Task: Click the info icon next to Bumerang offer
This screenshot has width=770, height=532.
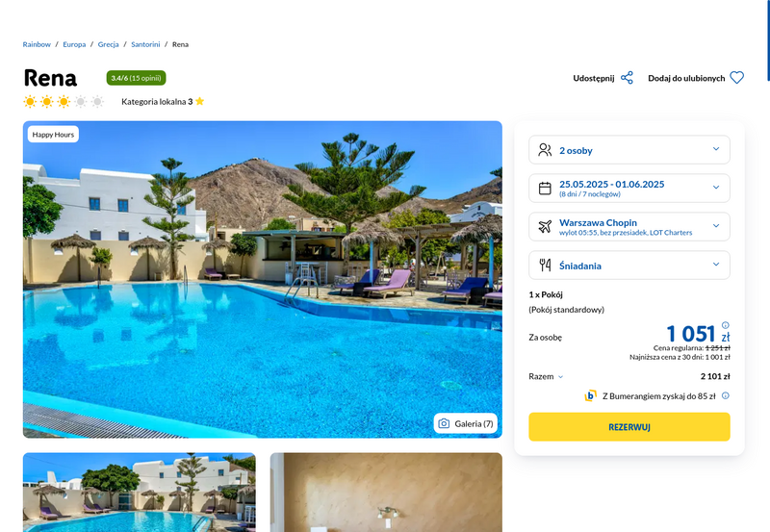Action: coord(726,395)
